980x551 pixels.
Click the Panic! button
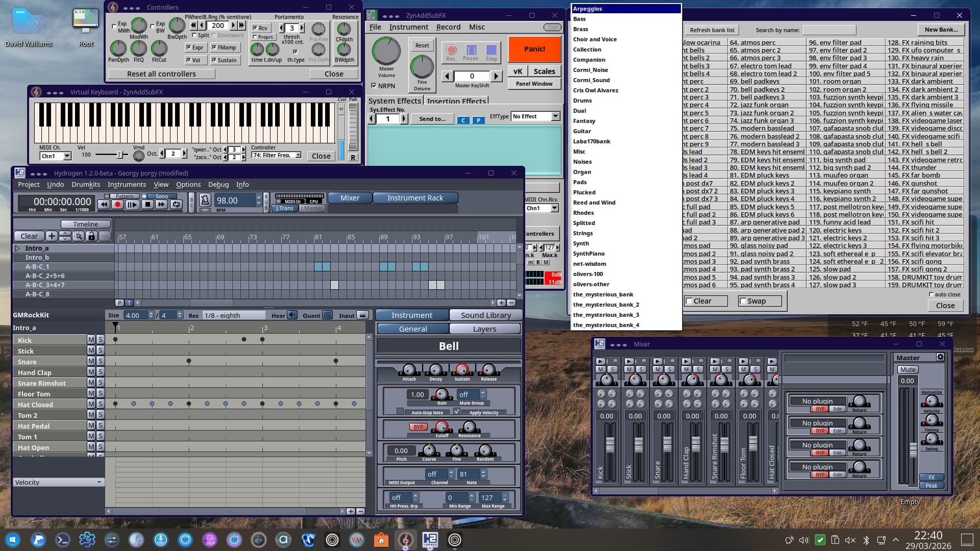(534, 49)
